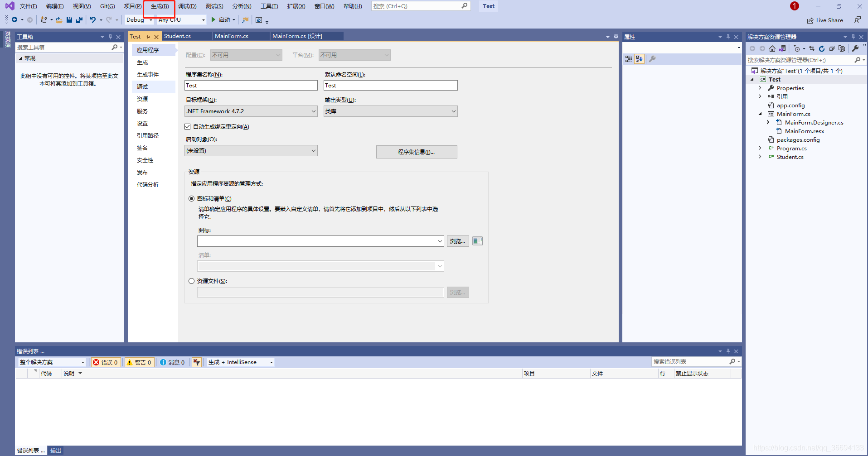Click the undo arrow icon
Viewport: 868px width, 456px height.
(92, 19)
